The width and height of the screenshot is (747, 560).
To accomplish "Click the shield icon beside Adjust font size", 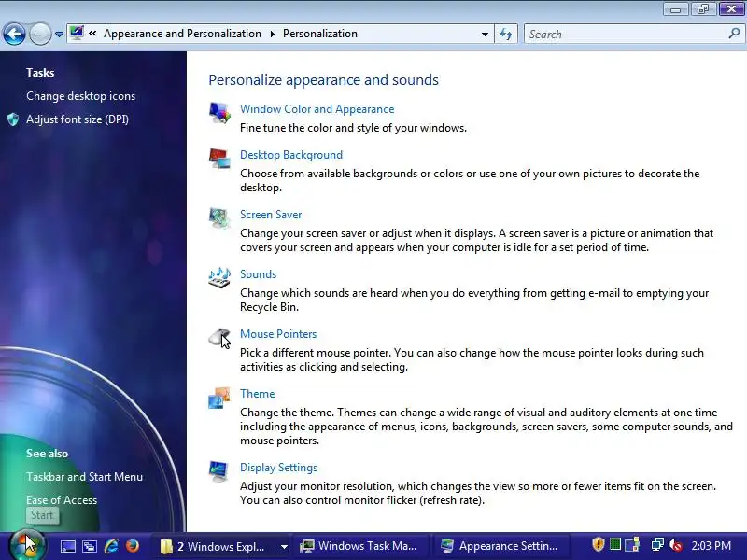I will pos(13,119).
